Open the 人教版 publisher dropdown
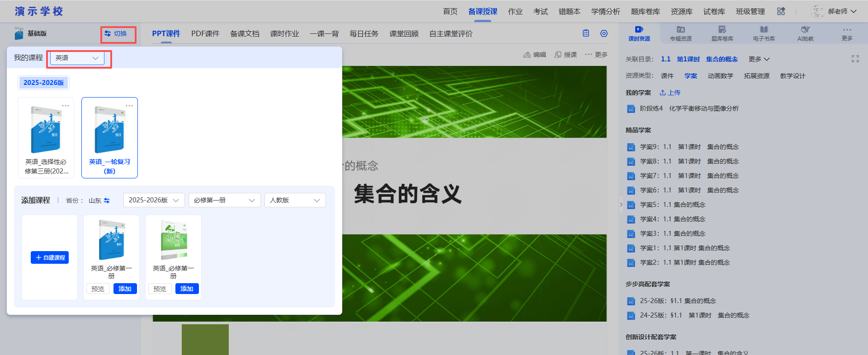This screenshot has width=868, height=355. pyautogui.click(x=295, y=200)
